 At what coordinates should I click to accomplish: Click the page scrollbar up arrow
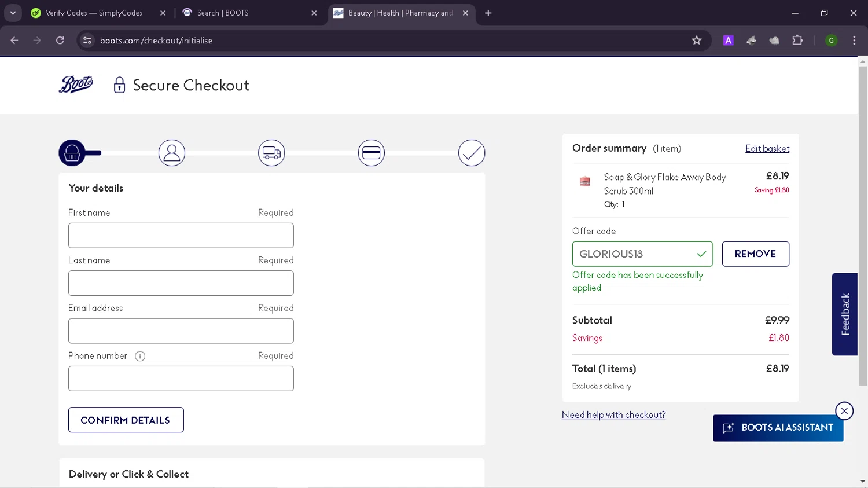(863, 61)
